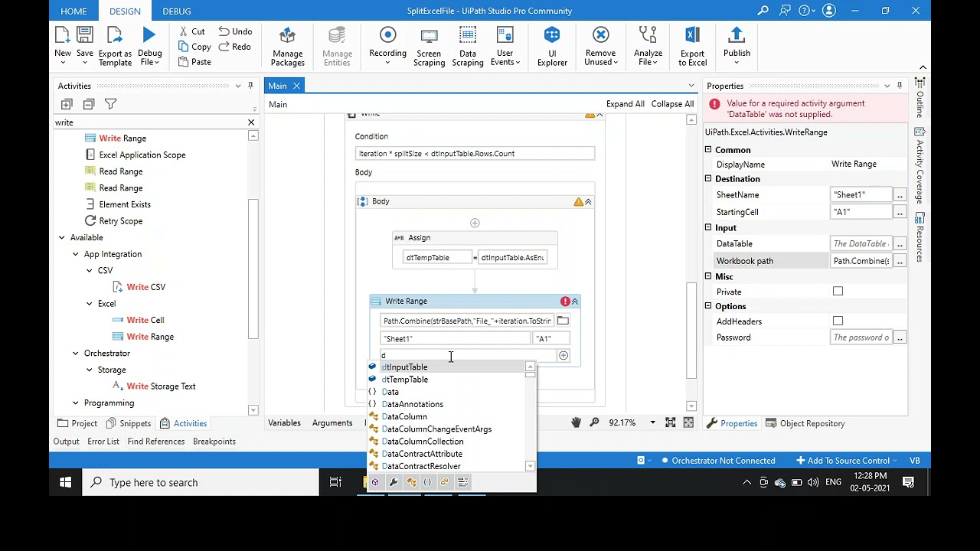Click the Password property field

[x=861, y=337]
